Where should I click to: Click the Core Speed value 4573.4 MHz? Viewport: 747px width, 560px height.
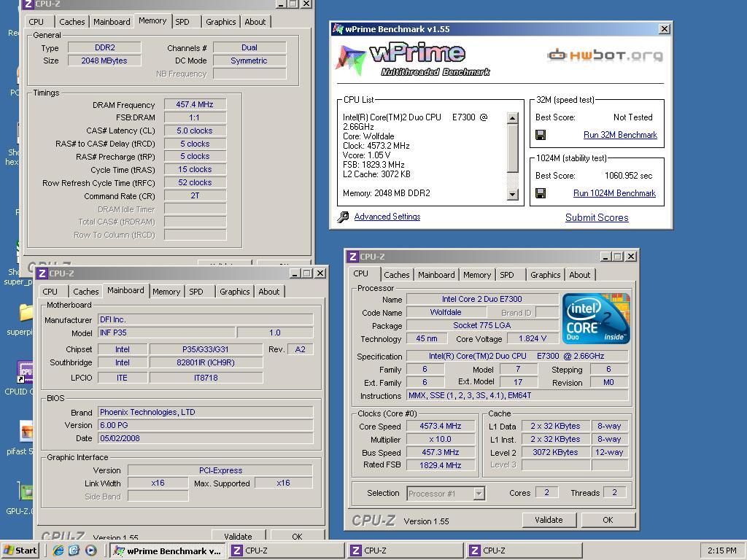(440, 426)
